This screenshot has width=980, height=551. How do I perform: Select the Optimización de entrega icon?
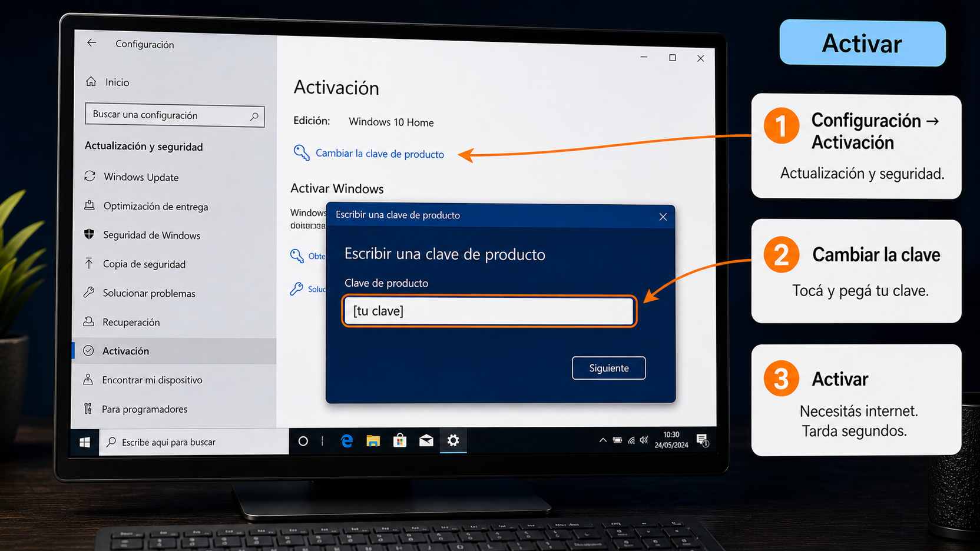tap(90, 205)
